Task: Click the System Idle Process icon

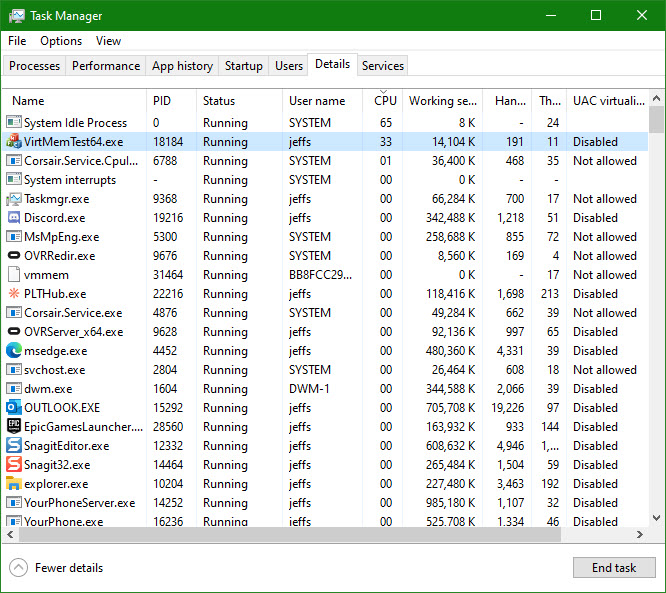Action: coord(14,122)
